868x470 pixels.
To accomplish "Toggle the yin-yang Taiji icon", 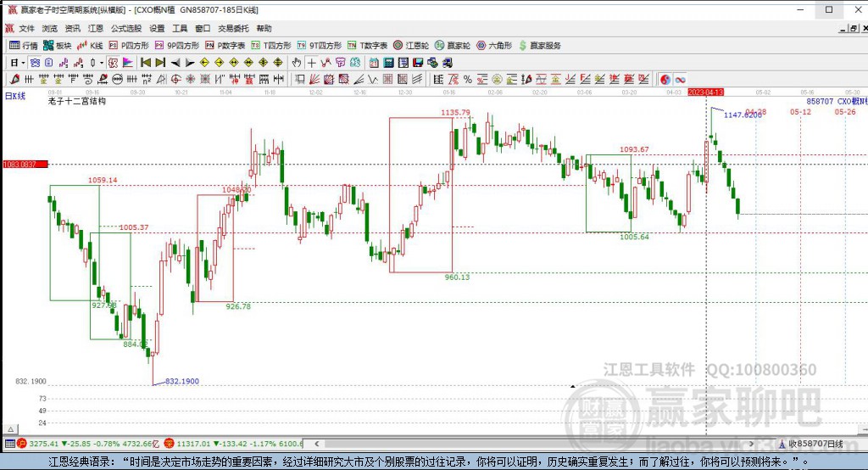I will point(665,79).
